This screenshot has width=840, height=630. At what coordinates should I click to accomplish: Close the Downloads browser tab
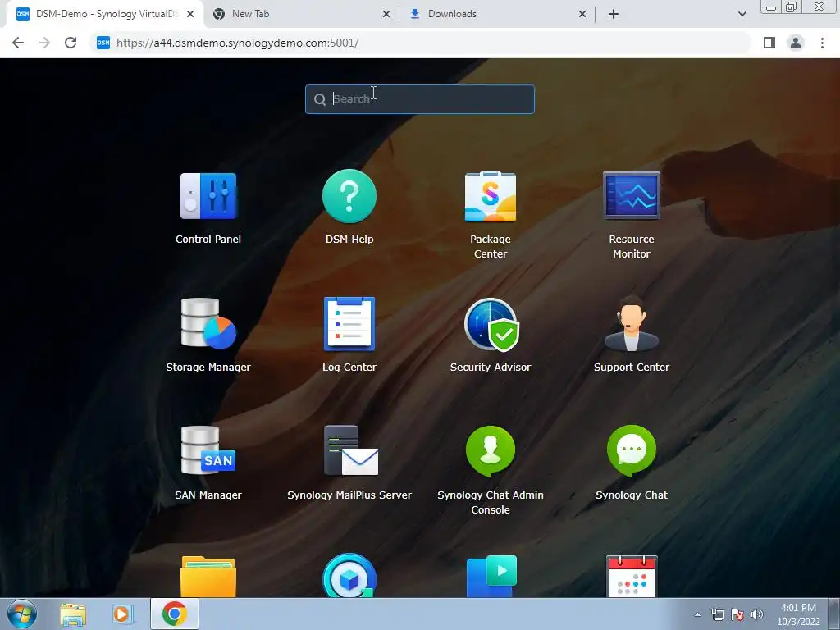tap(582, 15)
